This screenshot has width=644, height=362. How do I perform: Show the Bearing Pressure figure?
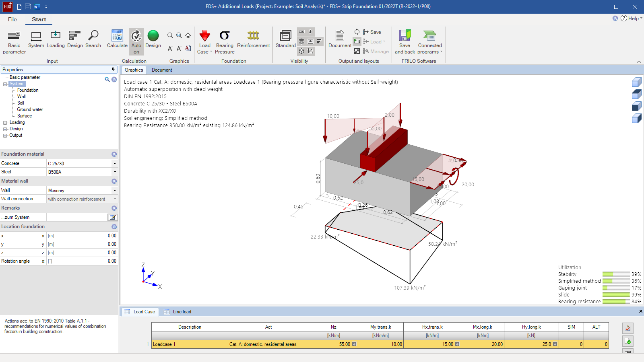tap(225, 42)
